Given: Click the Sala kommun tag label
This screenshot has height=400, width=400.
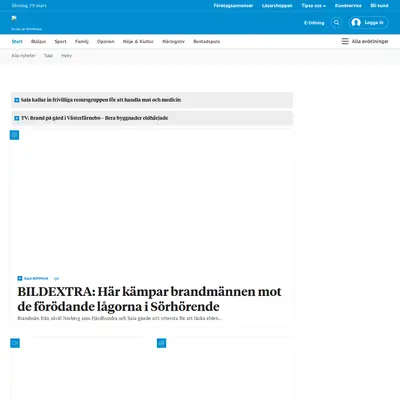Looking at the screenshot, I should pos(36,278).
